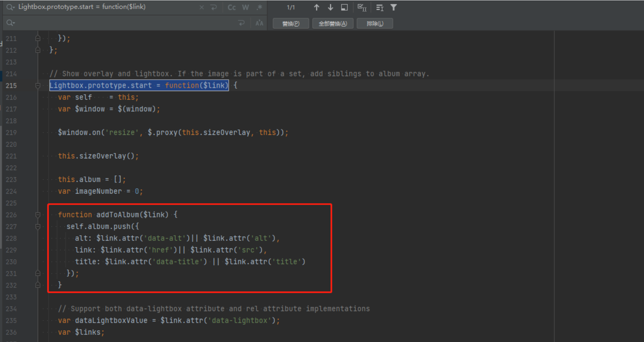Click the multiple cursors selection icon
The image size is (644, 342).
(x=362, y=7)
